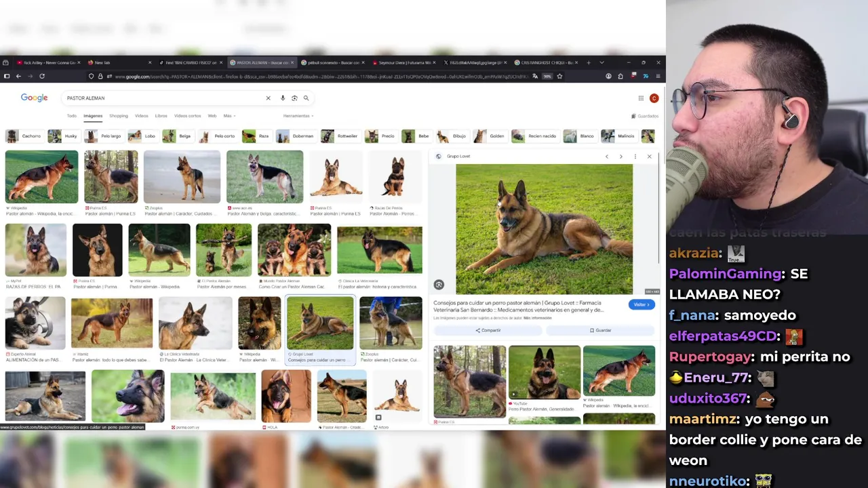Filter images by the 'Pelo largo' chip

104,136
